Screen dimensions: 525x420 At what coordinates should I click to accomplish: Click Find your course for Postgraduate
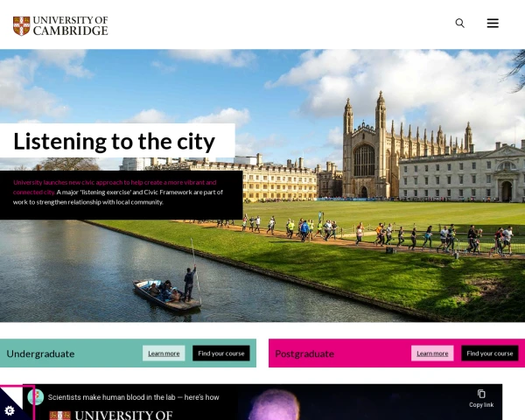(x=489, y=353)
